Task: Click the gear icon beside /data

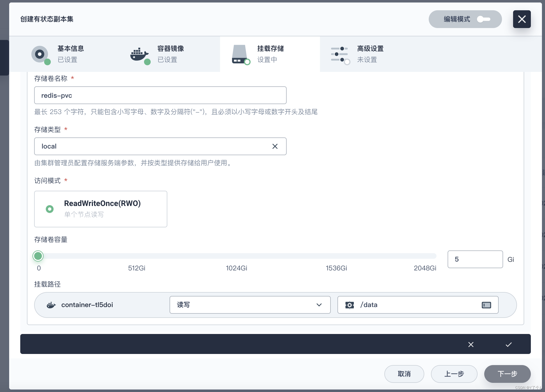Action: pos(350,305)
